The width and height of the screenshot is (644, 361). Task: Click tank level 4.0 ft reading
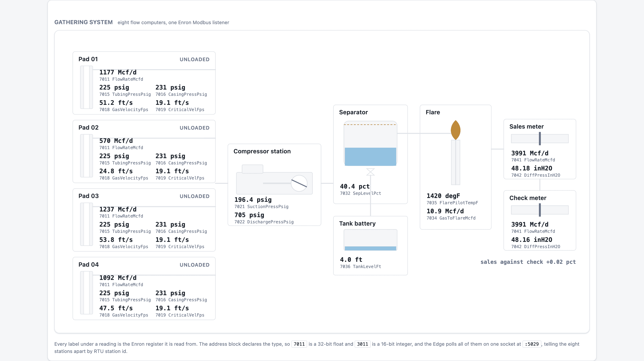coord(351,260)
